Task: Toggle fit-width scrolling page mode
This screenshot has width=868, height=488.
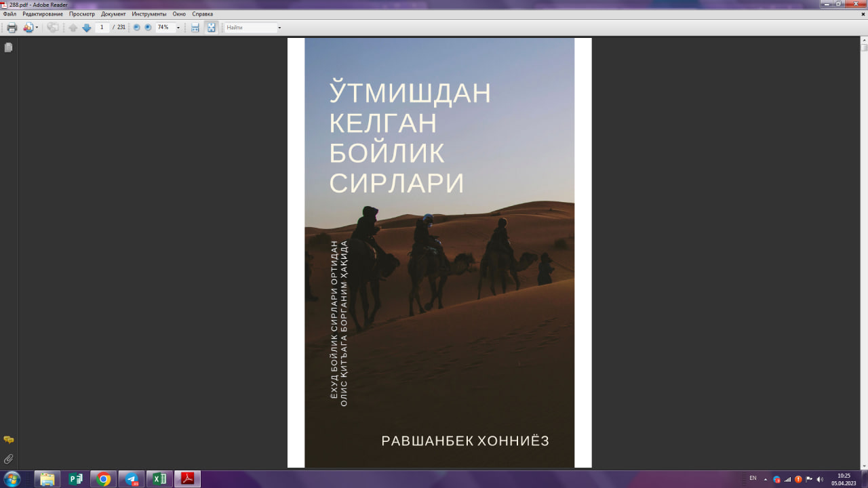Action: (x=195, y=28)
